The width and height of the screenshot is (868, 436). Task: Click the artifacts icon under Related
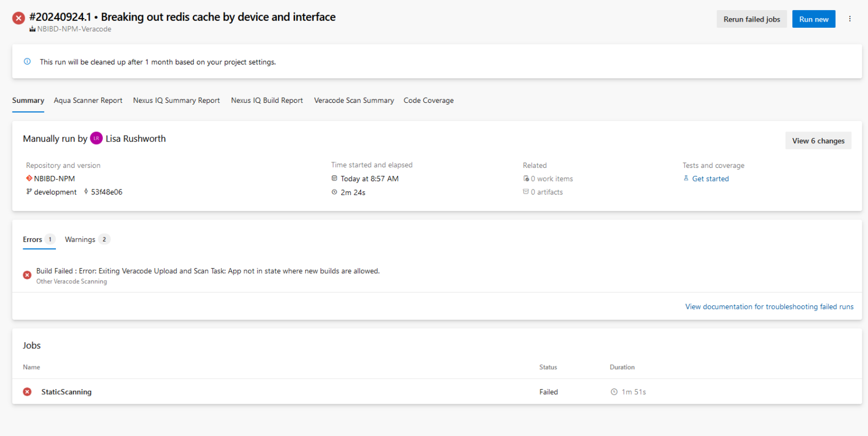click(526, 192)
